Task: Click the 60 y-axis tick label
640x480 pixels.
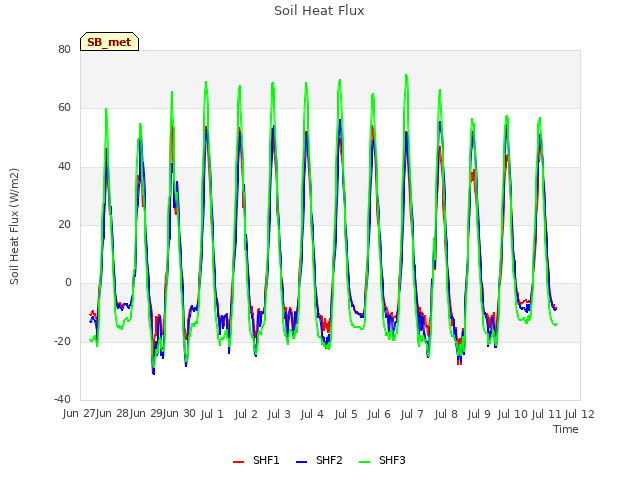Action: click(x=64, y=108)
